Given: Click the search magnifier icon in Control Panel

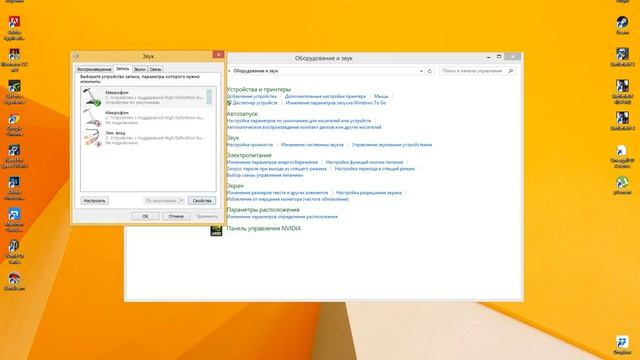Looking at the screenshot, I should coord(511,71).
